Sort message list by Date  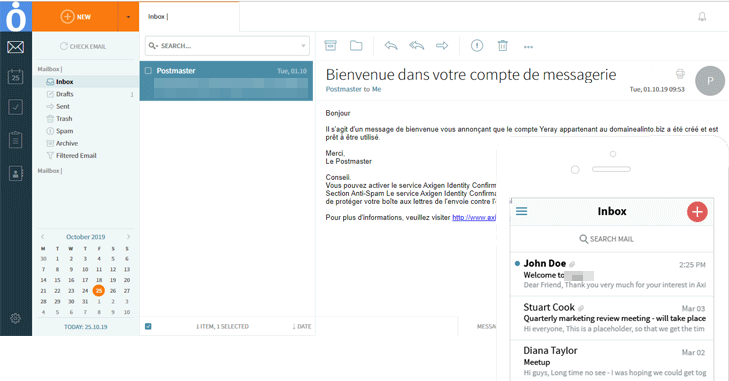302,327
